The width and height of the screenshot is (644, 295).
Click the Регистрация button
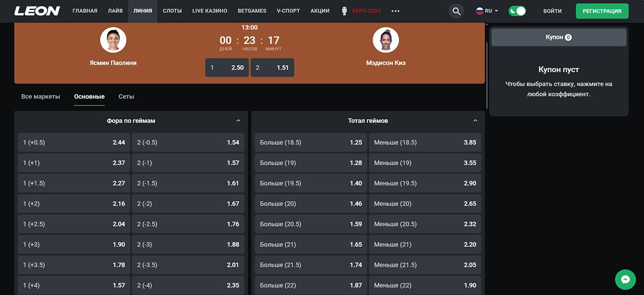[x=602, y=11]
